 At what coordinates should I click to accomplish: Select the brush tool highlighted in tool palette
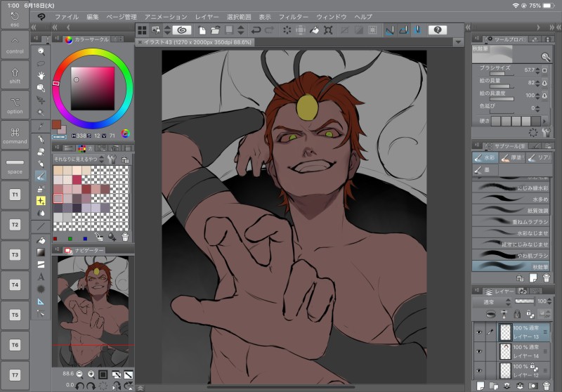pyautogui.click(x=41, y=176)
